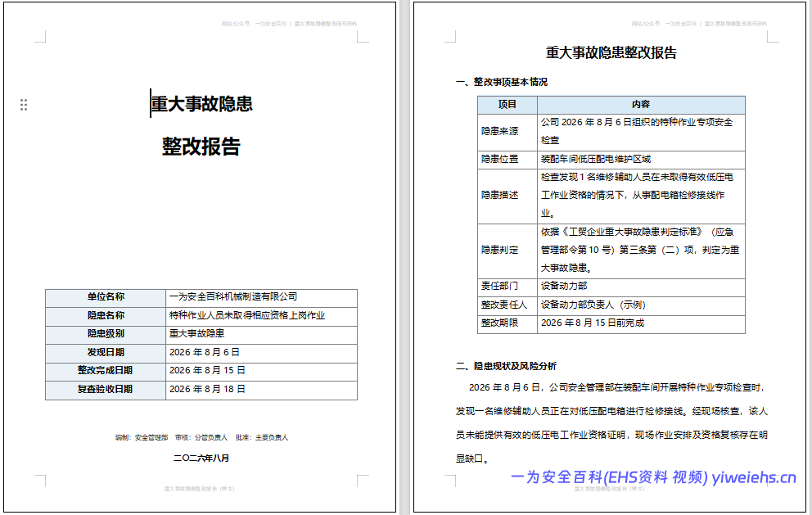Click the '整改责任人' row label

[508, 305]
